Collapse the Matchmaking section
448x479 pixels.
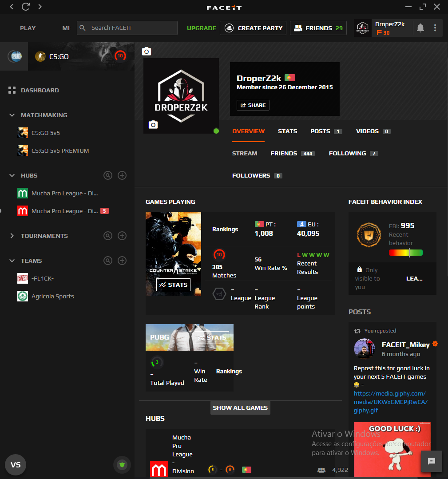click(12, 115)
